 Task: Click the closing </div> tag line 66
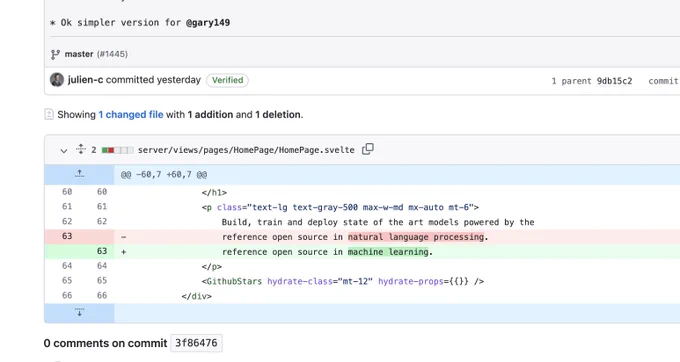point(196,297)
